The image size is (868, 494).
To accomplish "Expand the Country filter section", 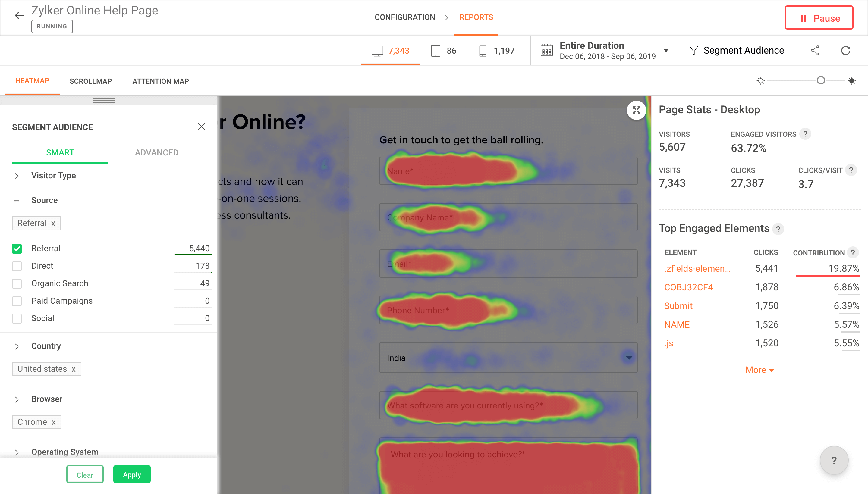I will pyautogui.click(x=17, y=346).
